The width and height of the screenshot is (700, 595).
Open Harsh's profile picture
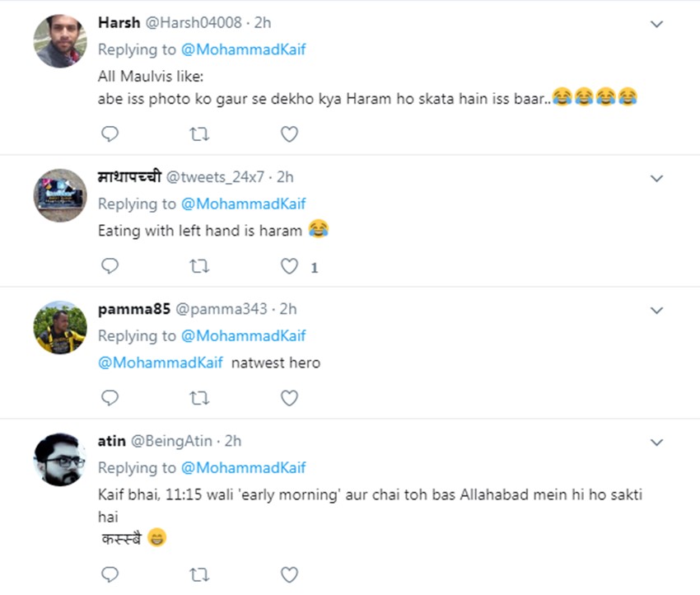click(x=60, y=42)
